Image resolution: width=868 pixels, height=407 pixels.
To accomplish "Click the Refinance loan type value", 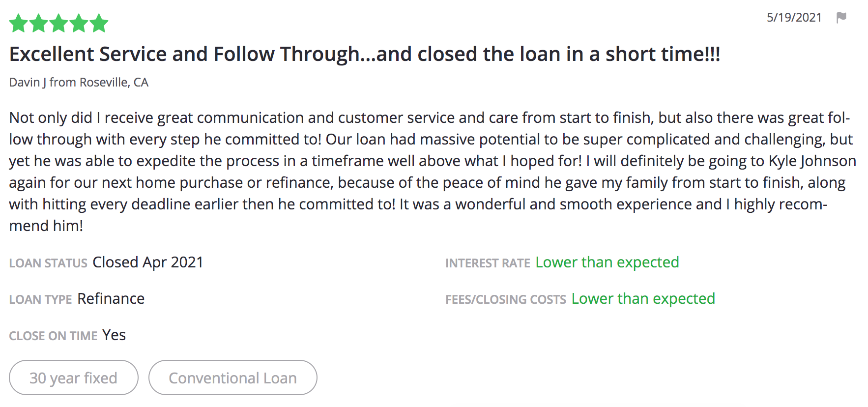I will tap(111, 299).
